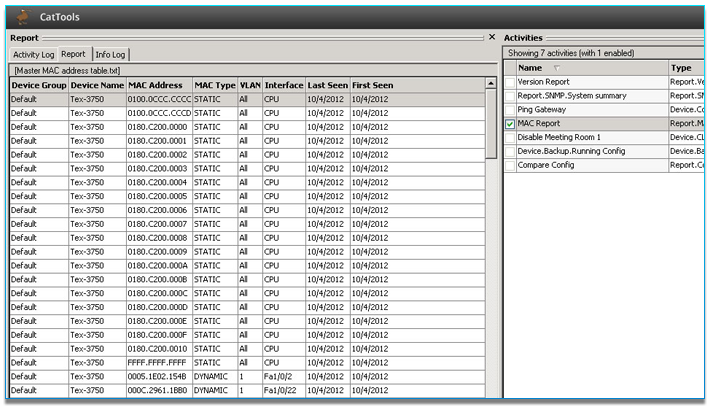This screenshot has height=410, width=710.
Task: Uncheck the MAC Report activity checkbox
Action: click(x=510, y=123)
